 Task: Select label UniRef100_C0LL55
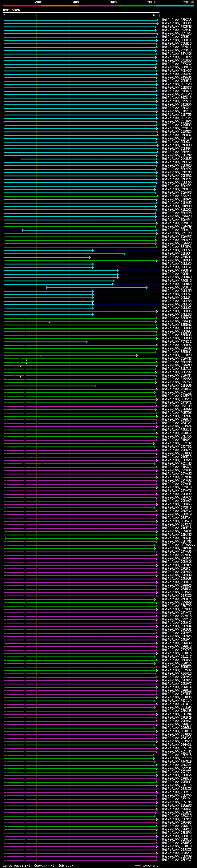tap(176, 291)
